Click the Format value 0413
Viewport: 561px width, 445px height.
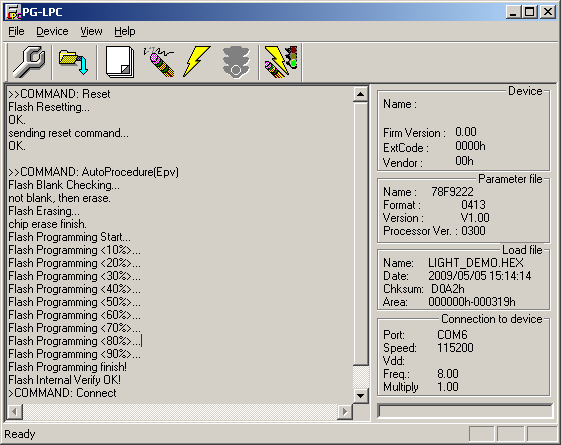(x=473, y=205)
